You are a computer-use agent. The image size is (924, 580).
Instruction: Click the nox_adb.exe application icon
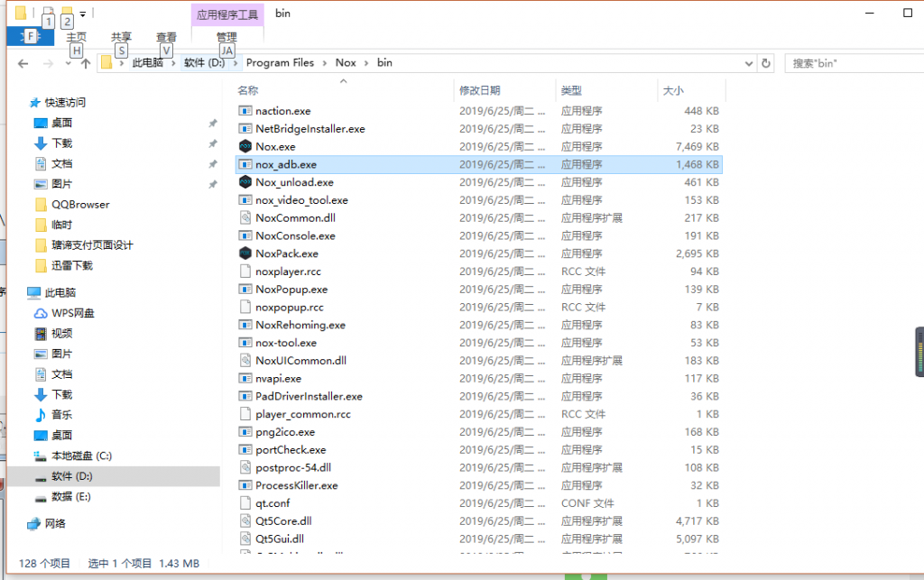[x=245, y=164]
